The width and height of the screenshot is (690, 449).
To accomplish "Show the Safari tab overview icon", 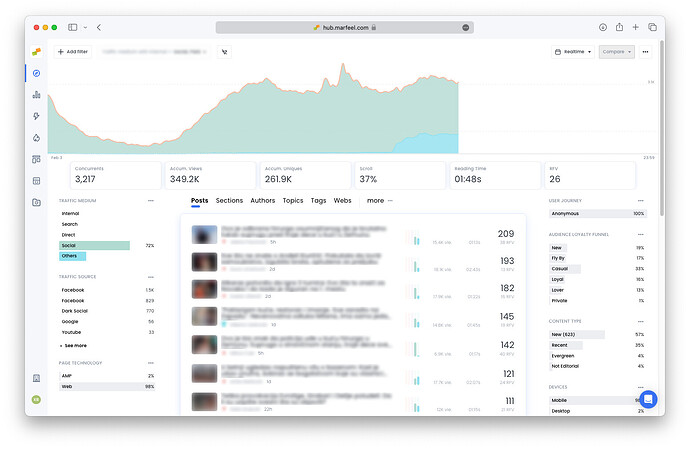I will [653, 27].
